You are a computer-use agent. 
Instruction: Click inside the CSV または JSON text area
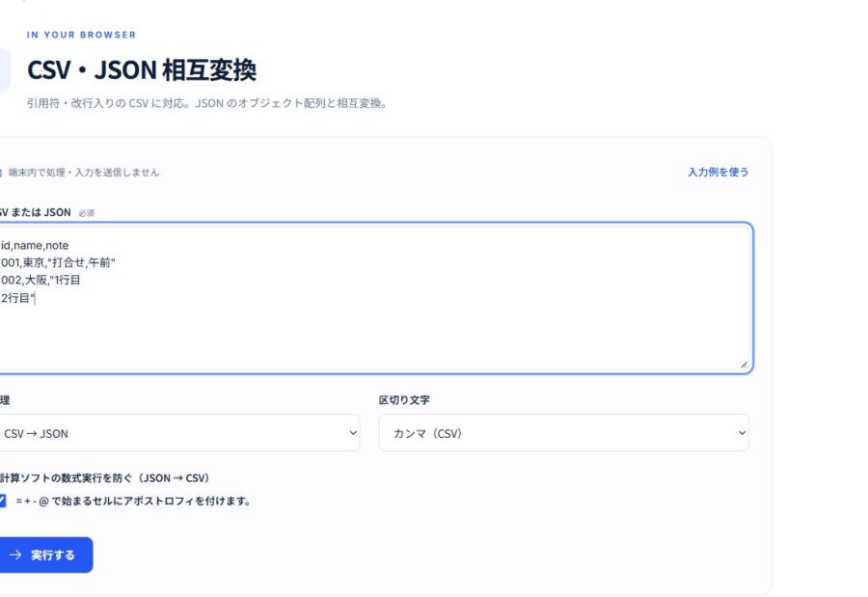coord(375,298)
